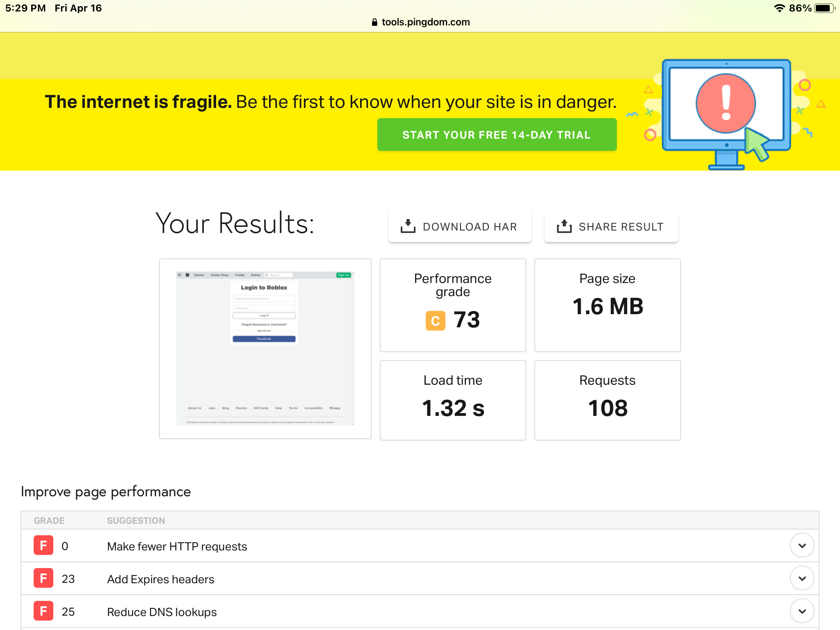Tap the tools.pingdom.com address bar
Viewport: 840px width, 630px height.
(425, 22)
